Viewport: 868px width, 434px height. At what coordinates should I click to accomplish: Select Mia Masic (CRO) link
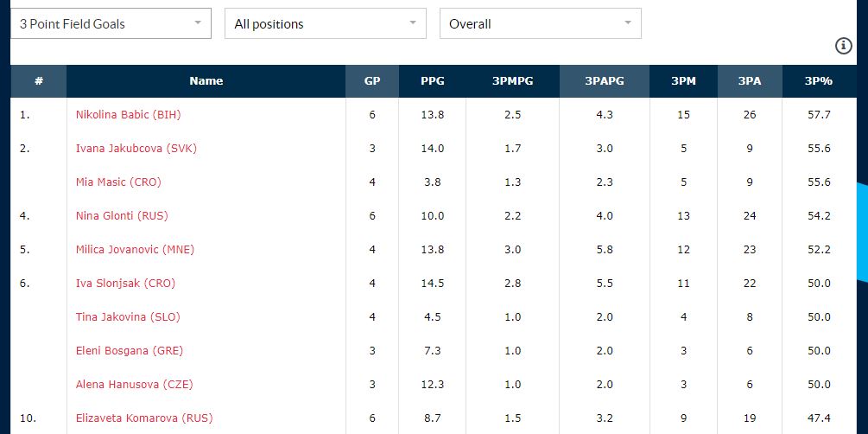pos(118,182)
